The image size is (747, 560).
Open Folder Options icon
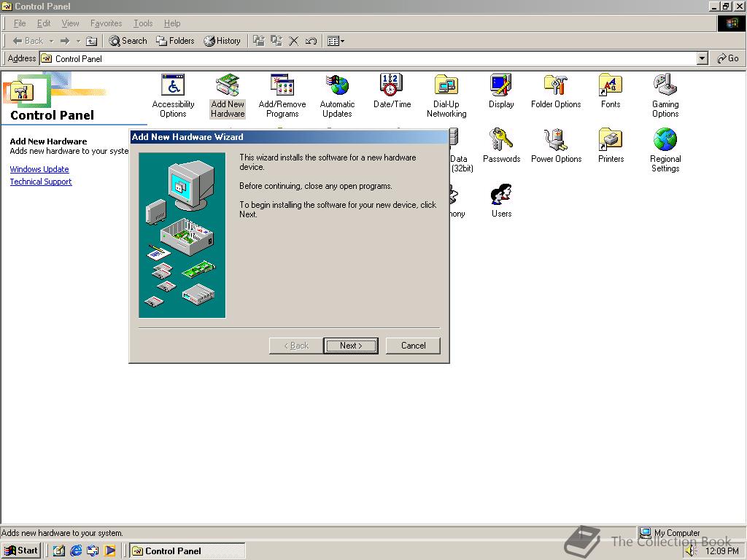556,91
